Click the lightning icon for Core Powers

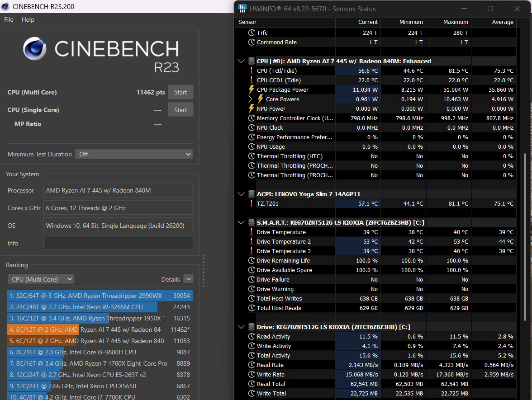tap(260, 99)
